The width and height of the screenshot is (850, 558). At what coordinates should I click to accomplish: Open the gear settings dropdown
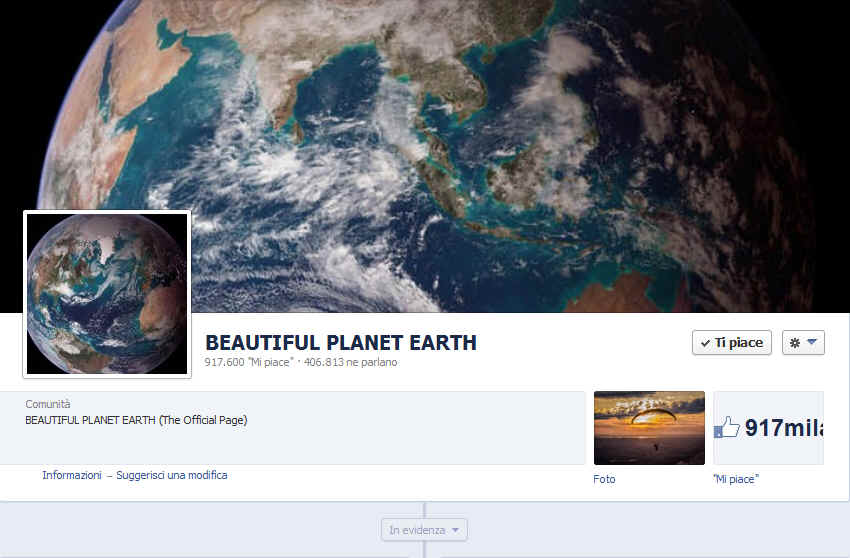pos(803,343)
